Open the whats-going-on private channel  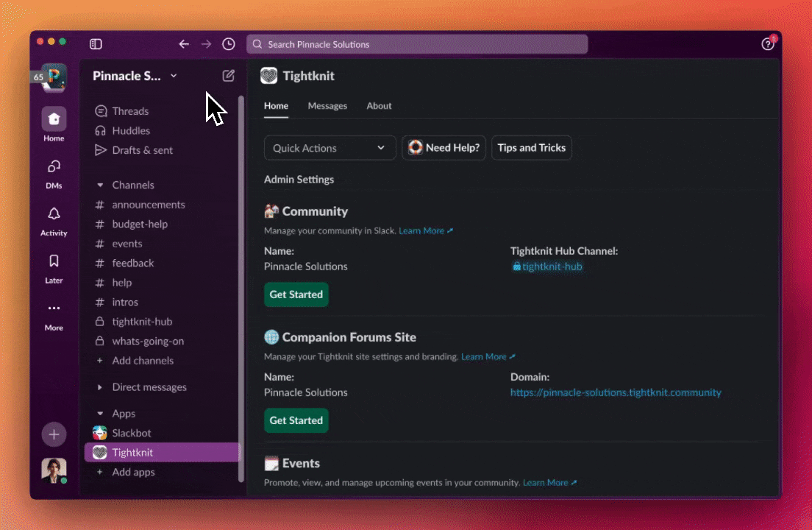tap(148, 342)
